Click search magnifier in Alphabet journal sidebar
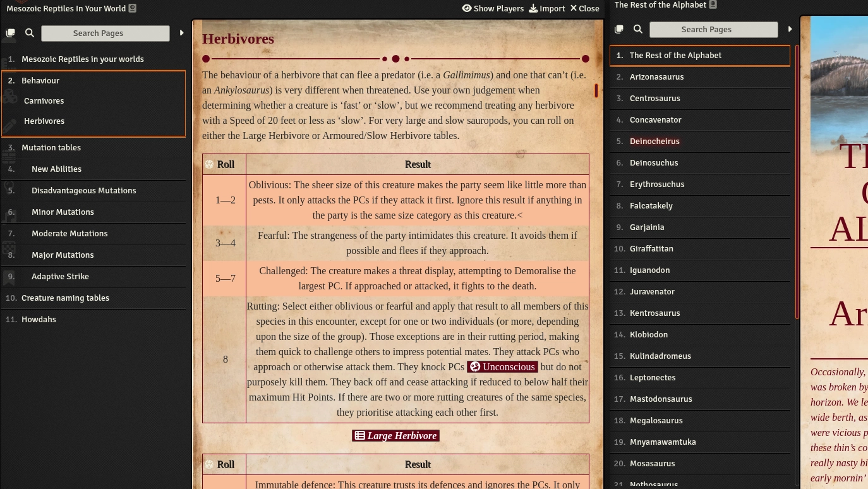The image size is (868, 489). click(638, 29)
